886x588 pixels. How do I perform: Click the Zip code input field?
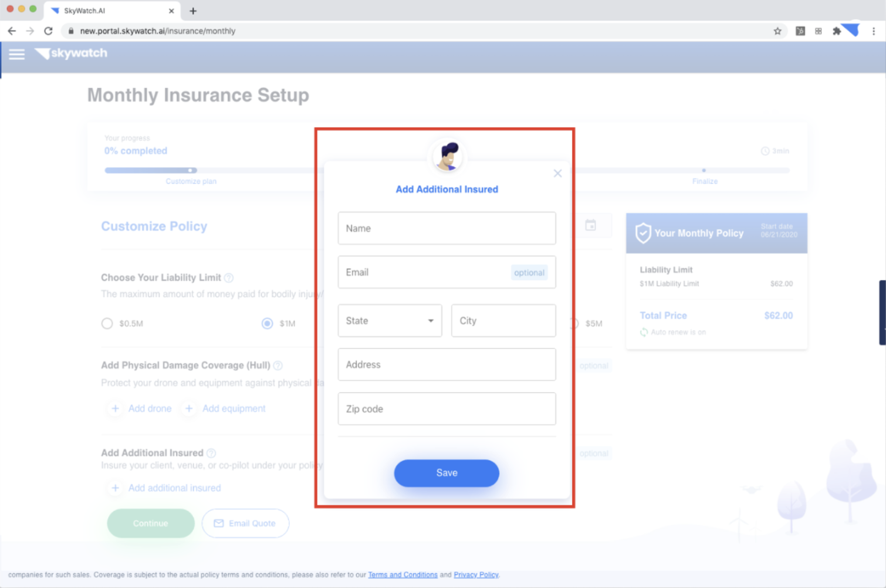pos(447,409)
